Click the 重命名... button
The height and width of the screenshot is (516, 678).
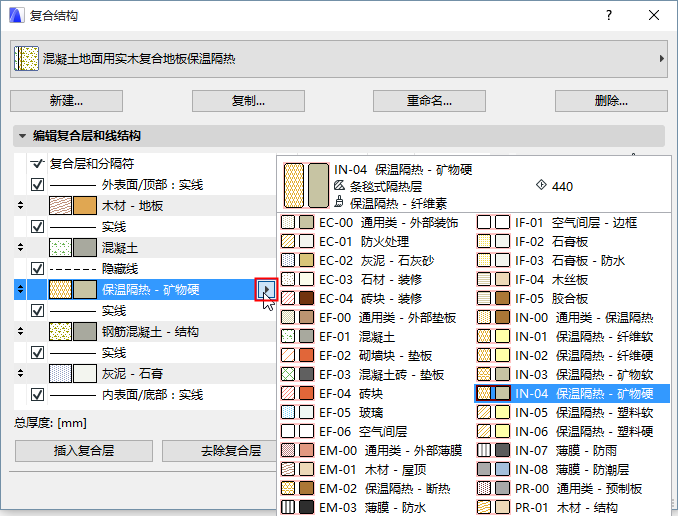(x=429, y=101)
